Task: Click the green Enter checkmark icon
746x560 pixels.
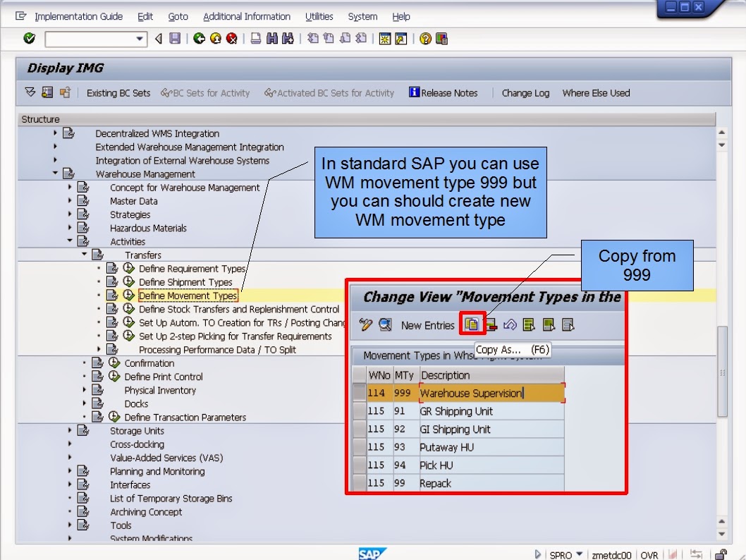Action: [28, 39]
